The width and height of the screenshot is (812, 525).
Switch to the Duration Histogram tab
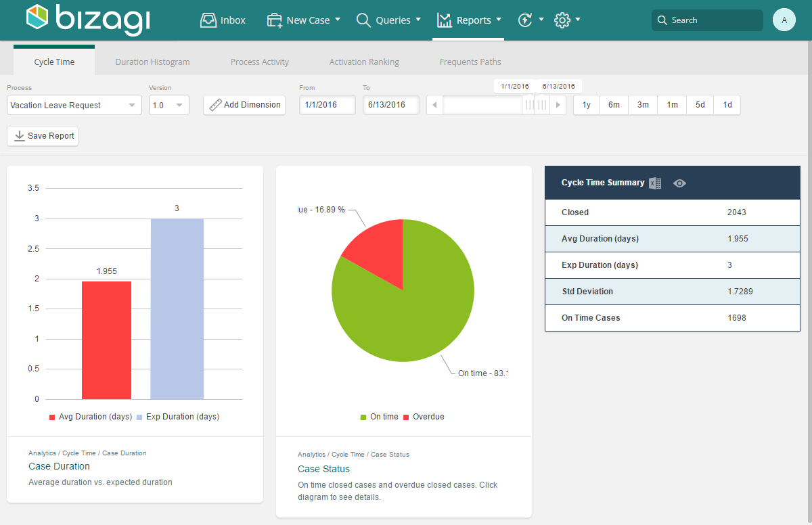pos(152,62)
